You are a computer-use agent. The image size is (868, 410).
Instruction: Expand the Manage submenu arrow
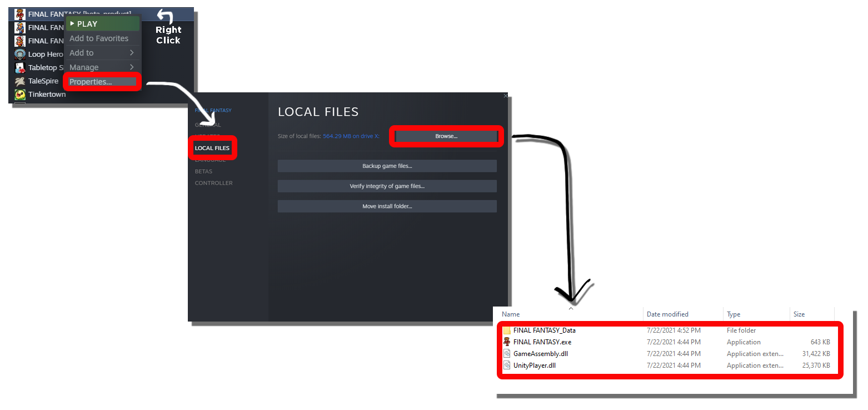(x=132, y=67)
